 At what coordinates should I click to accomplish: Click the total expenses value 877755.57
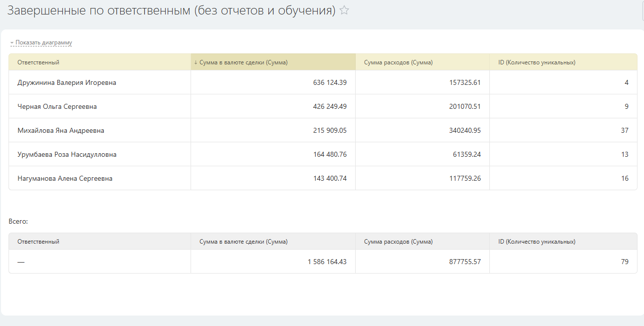464,262
